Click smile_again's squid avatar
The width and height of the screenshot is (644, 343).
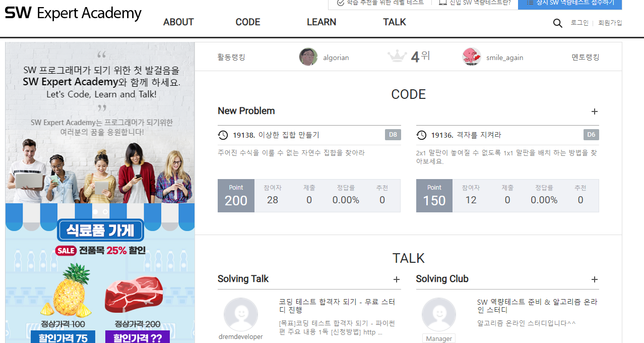472,57
